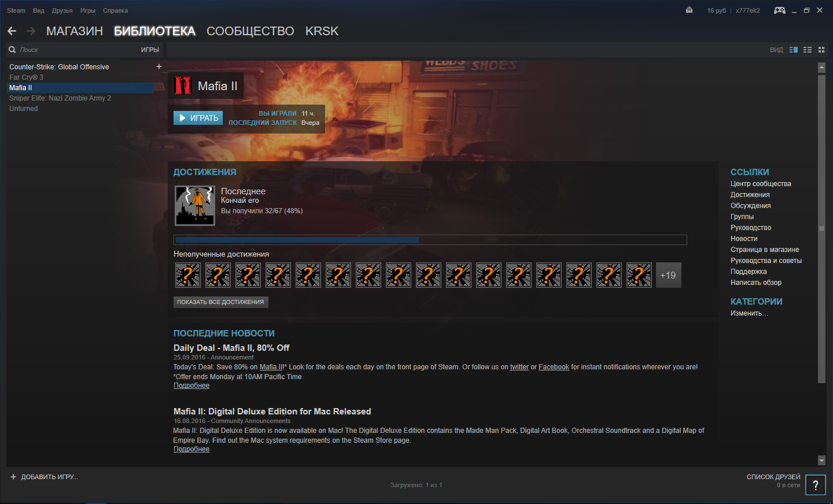Open the Facebook link in news

pos(554,367)
